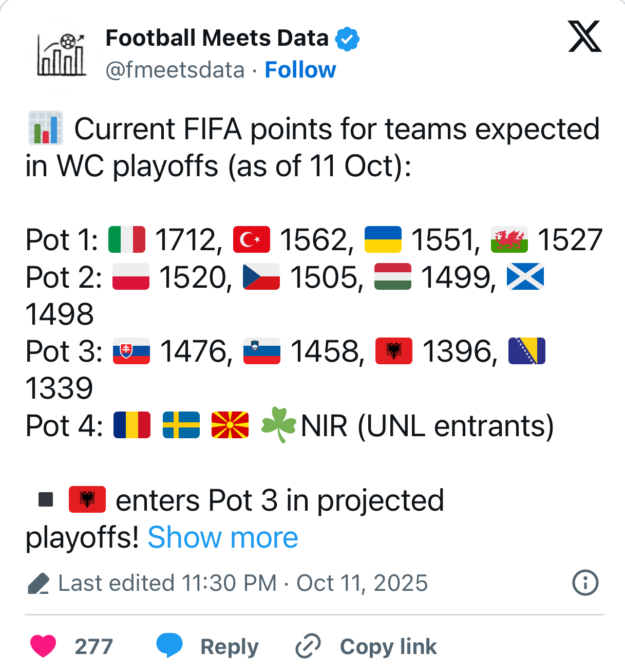Click the Copy link chain icon

point(308,646)
